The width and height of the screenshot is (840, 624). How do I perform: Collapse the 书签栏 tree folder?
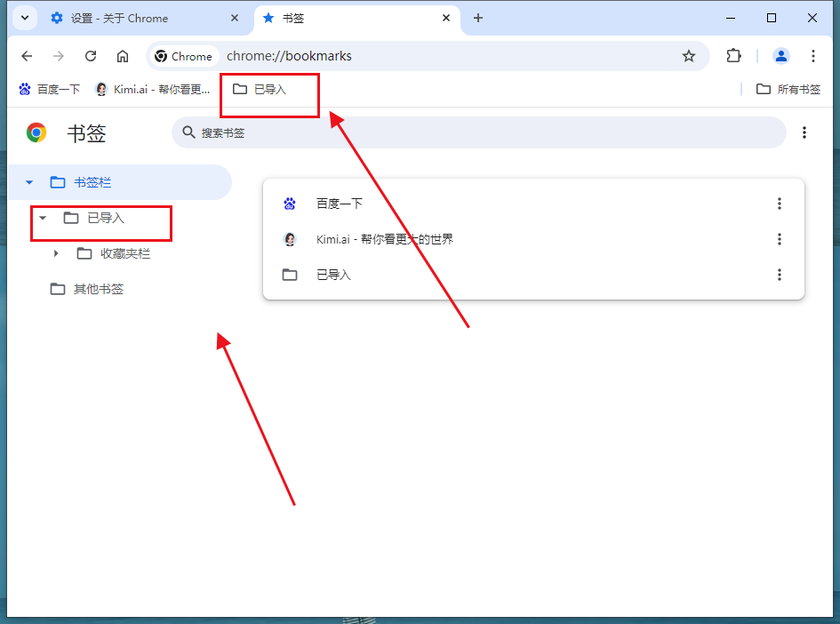(x=29, y=182)
